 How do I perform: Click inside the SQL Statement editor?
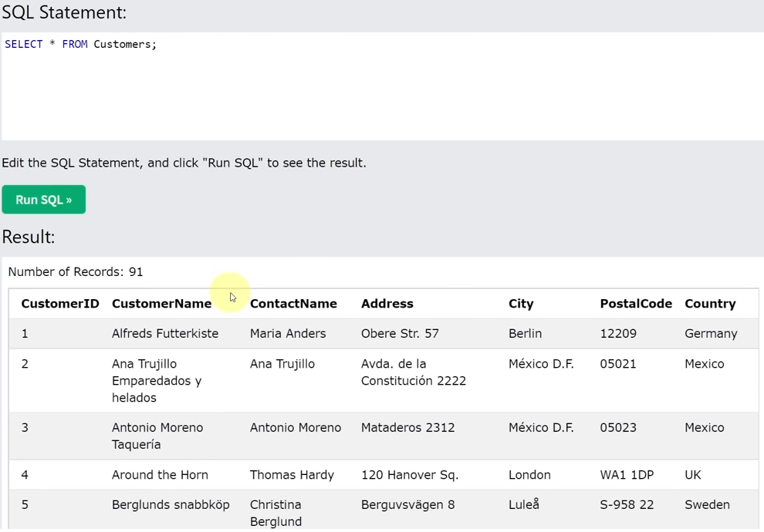click(383, 86)
